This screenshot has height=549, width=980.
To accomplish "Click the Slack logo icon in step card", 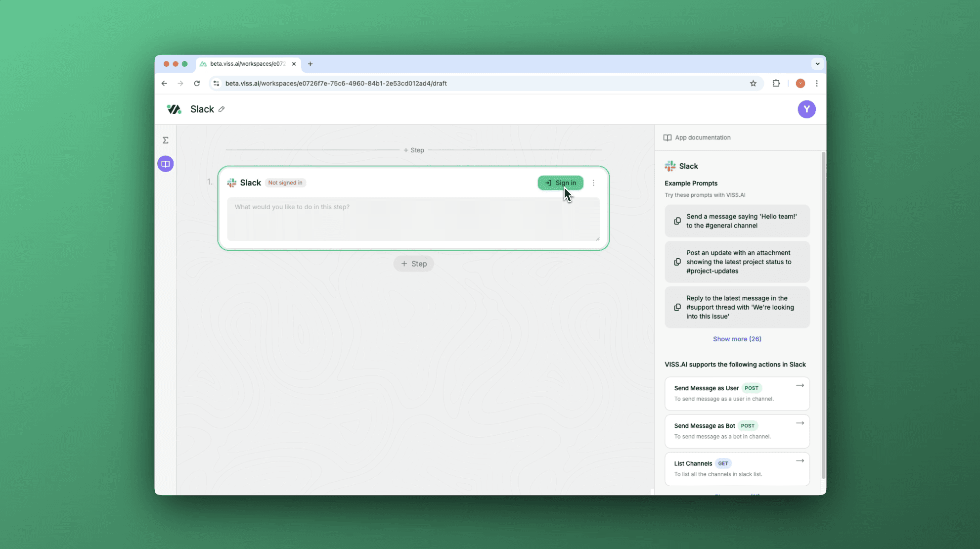I will pyautogui.click(x=232, y=183).
